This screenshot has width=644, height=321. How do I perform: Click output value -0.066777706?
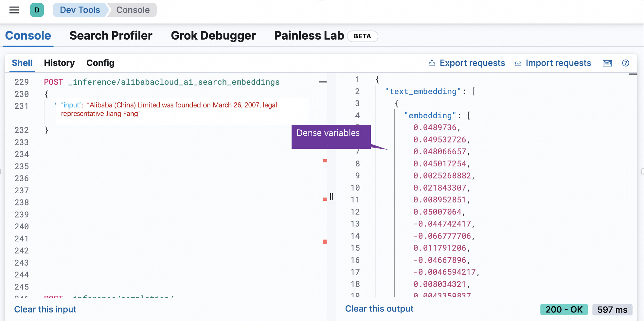pos(442,236)
